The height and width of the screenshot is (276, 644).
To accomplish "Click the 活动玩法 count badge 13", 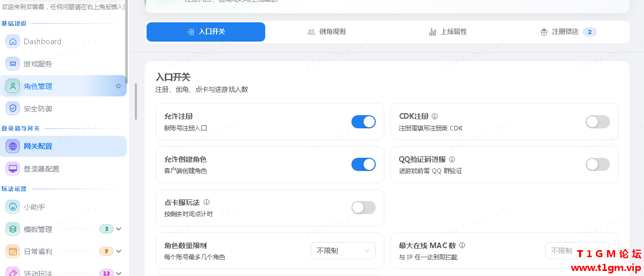I will tap(106, 273).
